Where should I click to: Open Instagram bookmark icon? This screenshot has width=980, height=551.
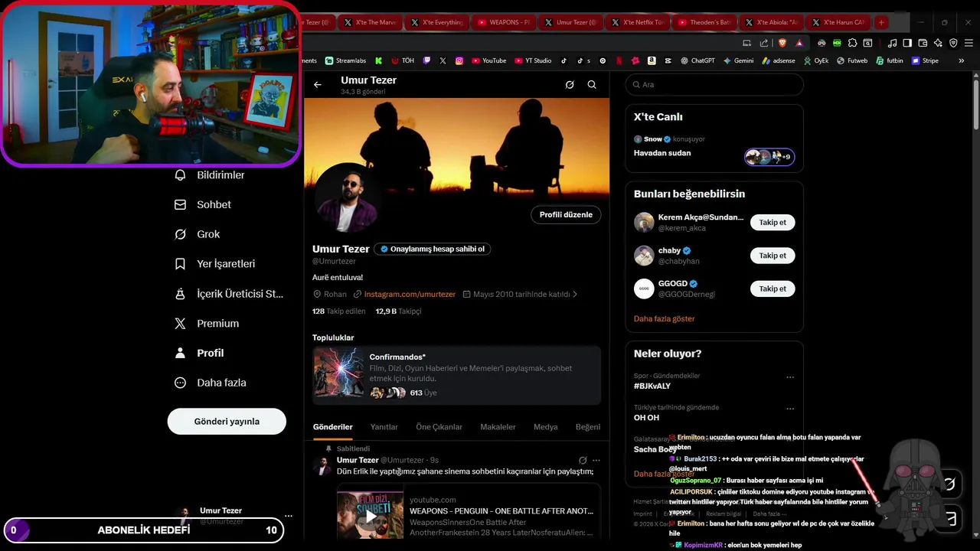tap(459, 60)
